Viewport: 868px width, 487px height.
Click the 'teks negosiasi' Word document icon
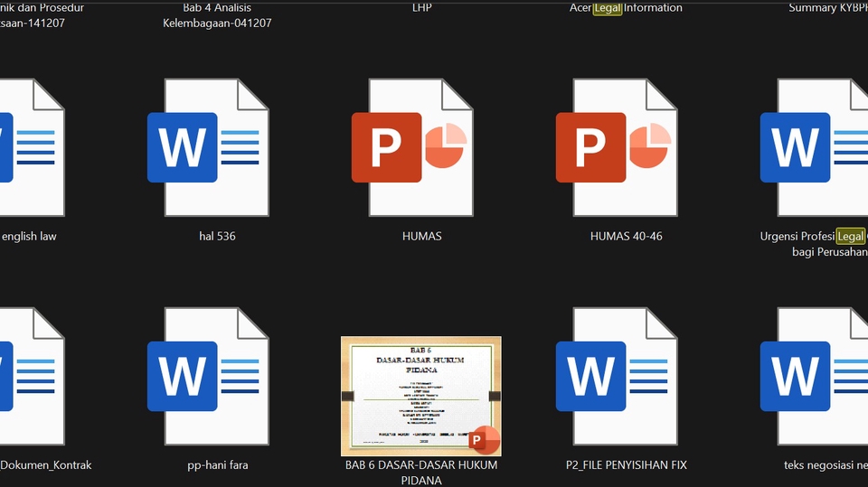(x=814, y=376)
